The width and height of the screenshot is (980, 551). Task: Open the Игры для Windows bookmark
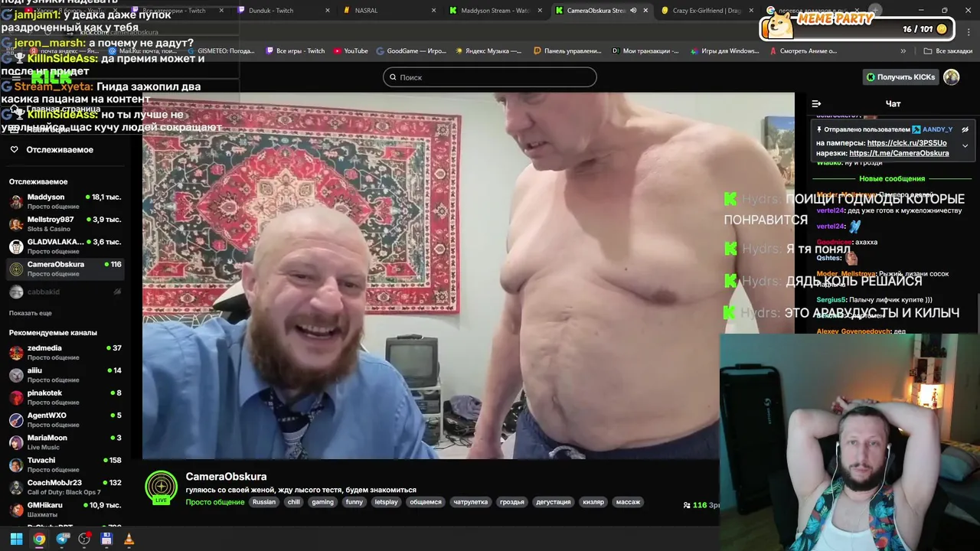[724, 51]
